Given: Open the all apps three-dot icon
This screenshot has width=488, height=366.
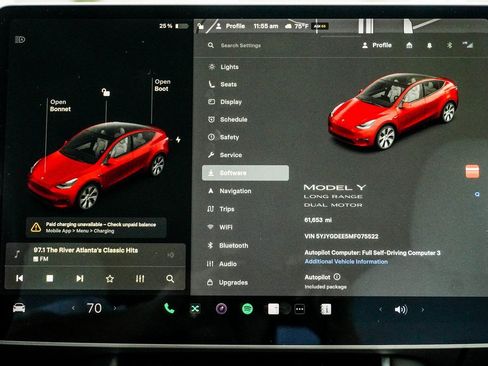Looking at the screenshot, I should point(300,309).
